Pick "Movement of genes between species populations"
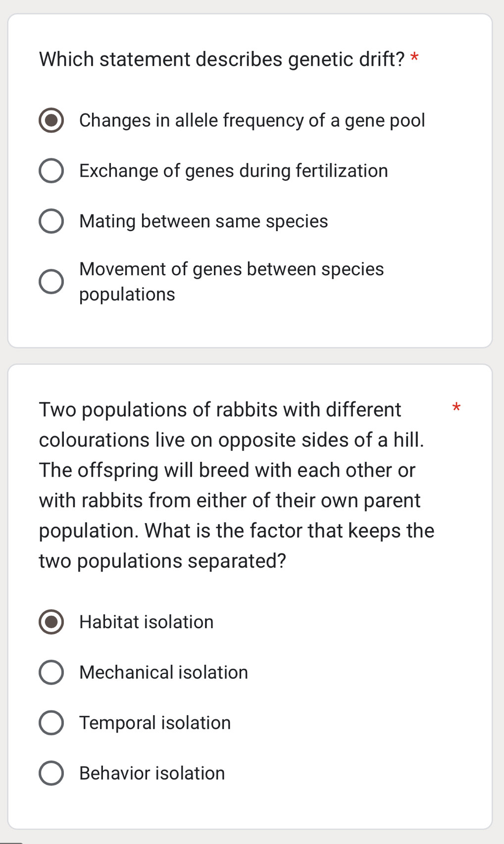This screenshot has width=504, height=844. 51,281
